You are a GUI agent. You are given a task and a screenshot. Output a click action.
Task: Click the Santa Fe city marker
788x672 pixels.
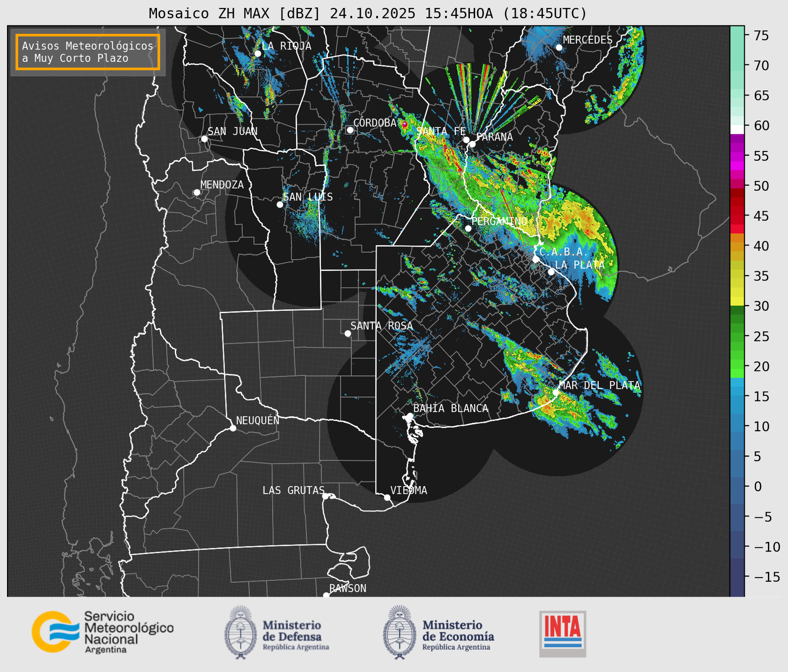(x=466, y=140)
